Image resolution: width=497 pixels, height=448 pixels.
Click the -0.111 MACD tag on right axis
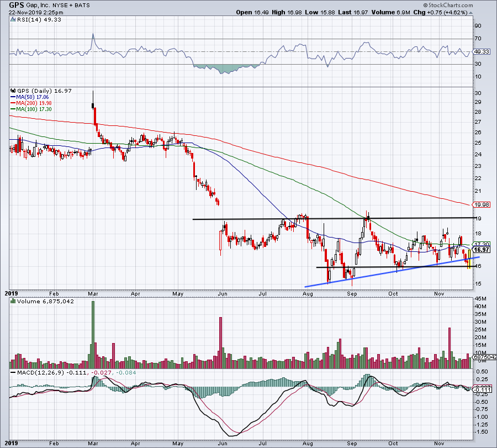482,389
